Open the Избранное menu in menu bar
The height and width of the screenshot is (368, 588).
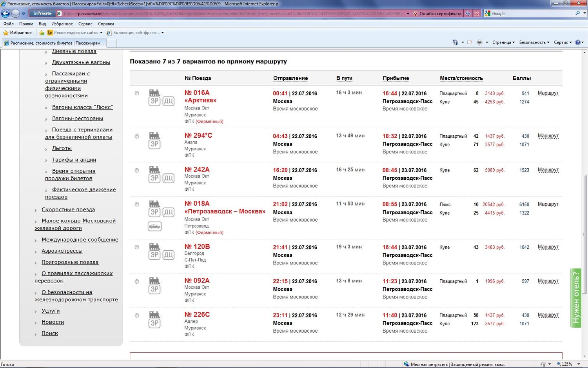[62, 24]
